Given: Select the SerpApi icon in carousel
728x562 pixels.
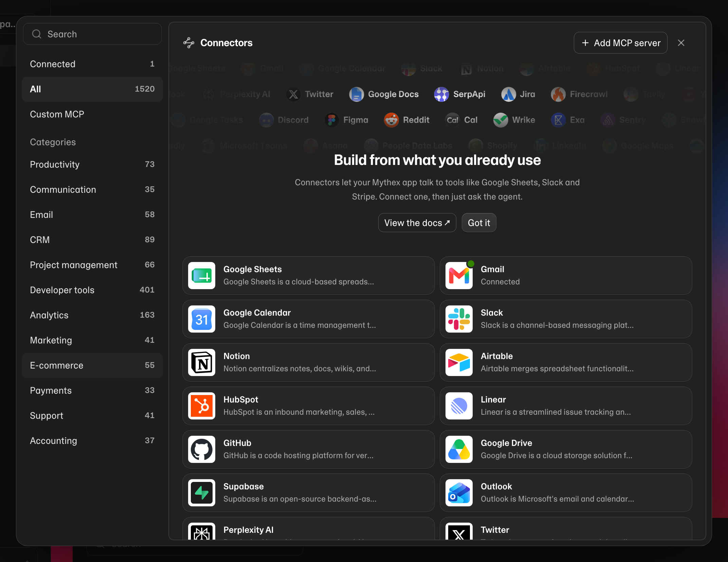Looking at the screenshot, I should pyautogui.click(x=441, y=94).
